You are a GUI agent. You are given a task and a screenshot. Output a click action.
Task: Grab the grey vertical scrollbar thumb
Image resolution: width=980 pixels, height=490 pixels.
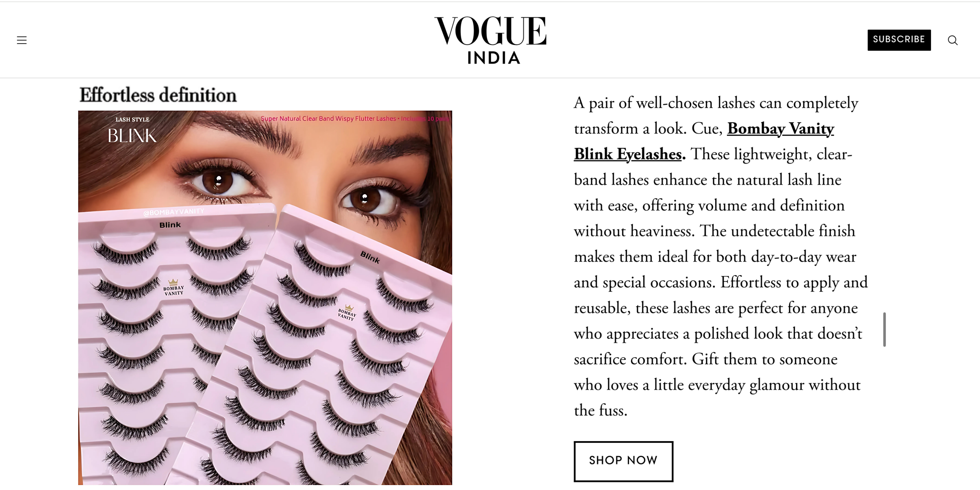coord(885,329)
